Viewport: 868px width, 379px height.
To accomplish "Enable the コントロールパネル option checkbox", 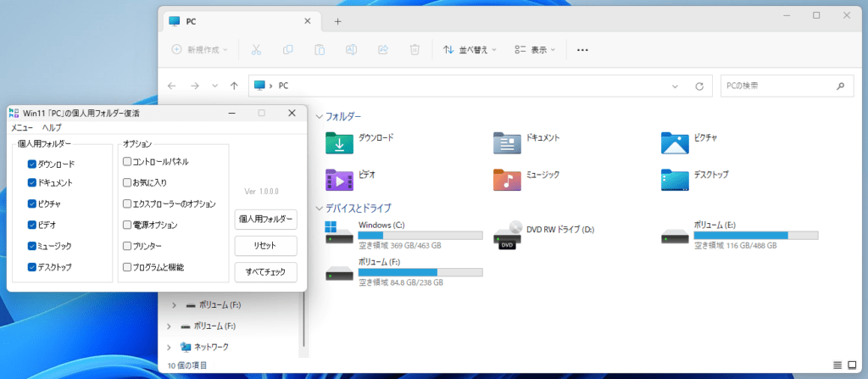I will [x=127, y=161].
